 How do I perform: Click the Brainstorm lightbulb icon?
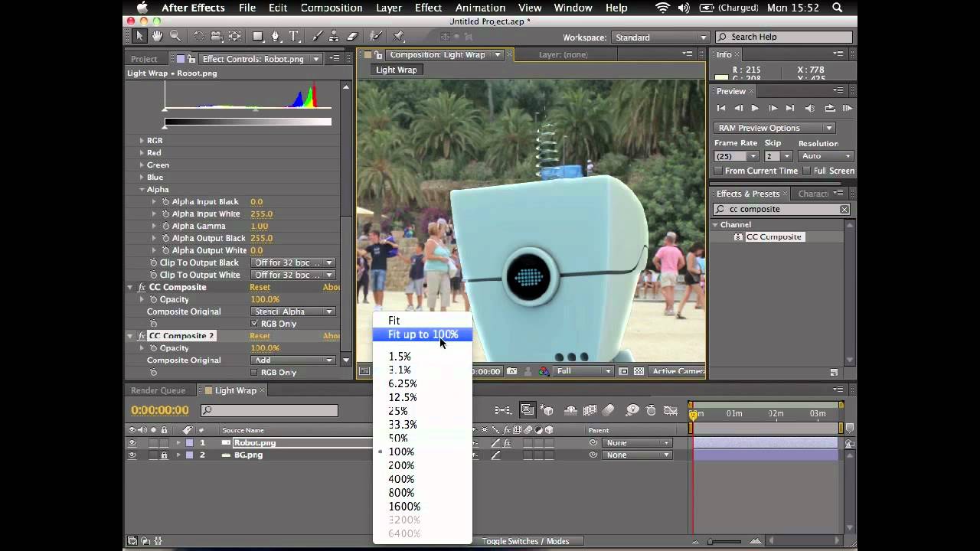coord(632,410)
